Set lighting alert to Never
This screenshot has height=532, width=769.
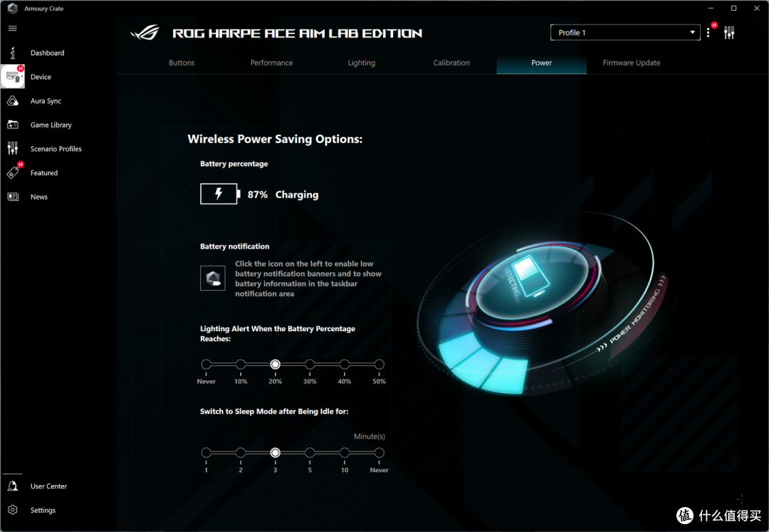tap(206, 365)
